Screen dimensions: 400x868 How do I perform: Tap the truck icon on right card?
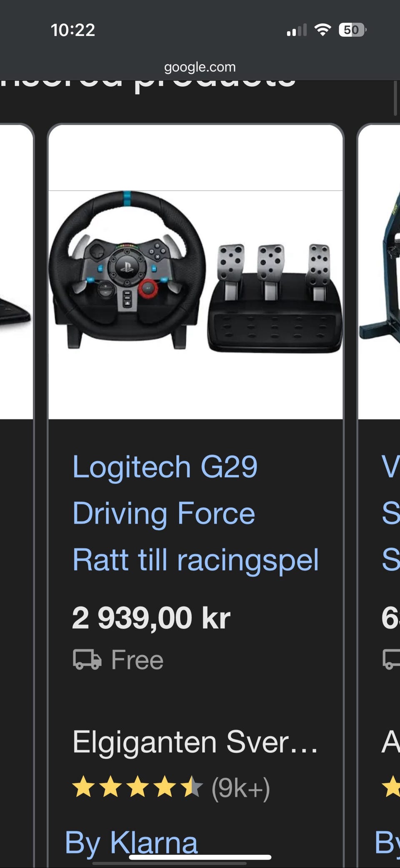[391, 659]
